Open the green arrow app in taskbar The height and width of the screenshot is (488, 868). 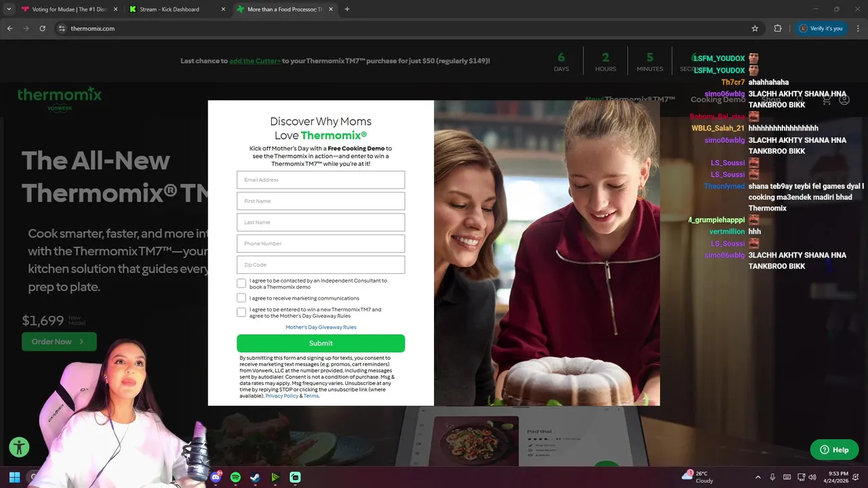275,477
